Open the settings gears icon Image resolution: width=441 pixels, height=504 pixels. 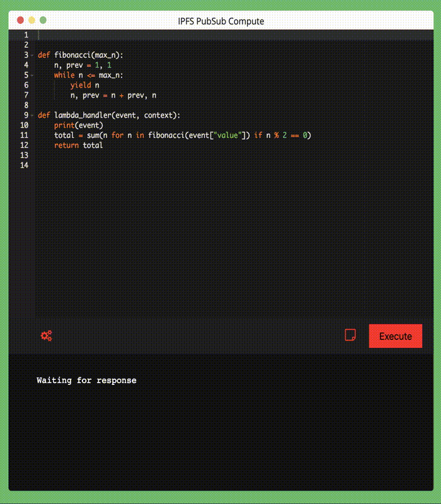[x=46, y=336]
